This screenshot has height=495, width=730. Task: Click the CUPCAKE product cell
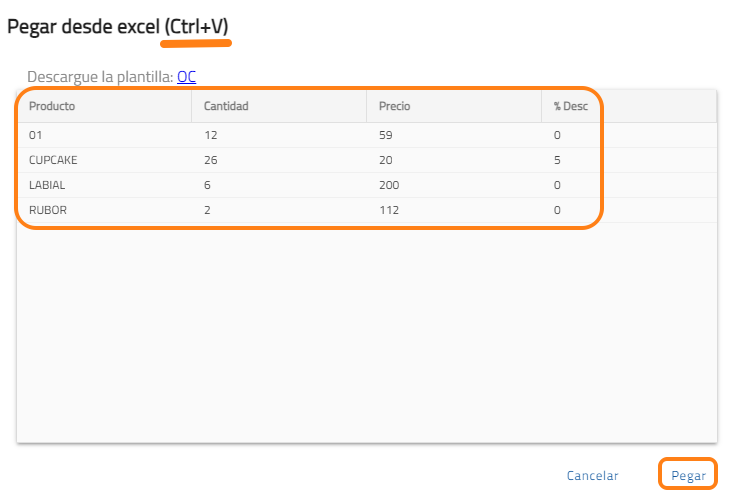pos(53,160)
